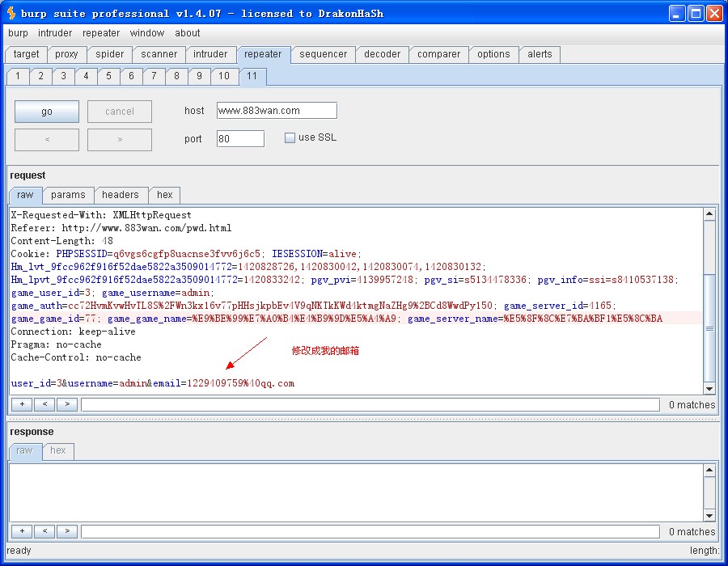The image size is (728, 566).
Task: Click request search previous match '<' button
Action: point(44,404)
